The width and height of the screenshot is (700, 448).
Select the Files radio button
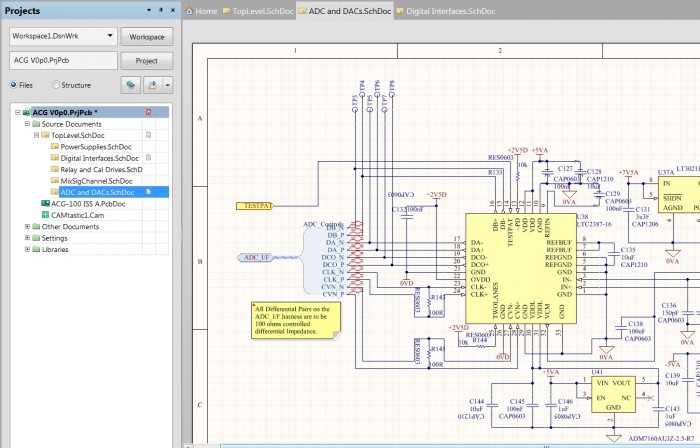14,85
